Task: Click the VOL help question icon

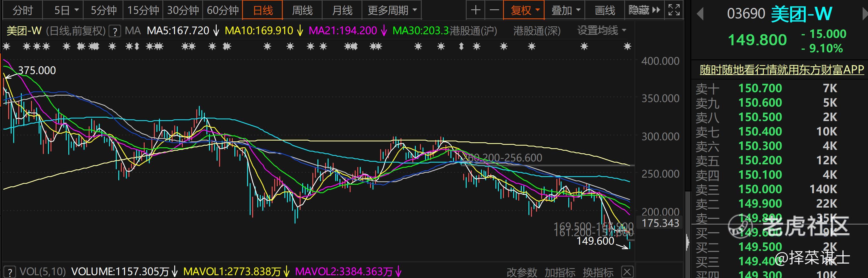Action: point(10,271)
